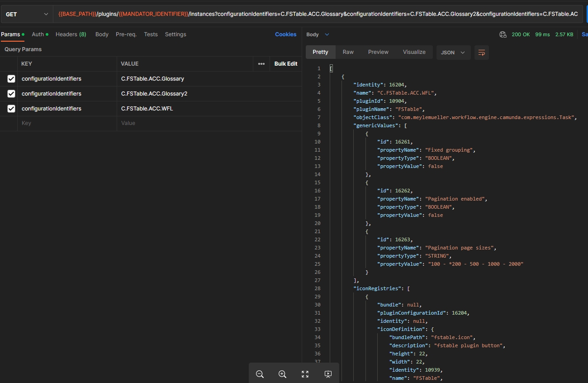Click the wrap lines icon in response toolbar

click(x=482, y=53)
